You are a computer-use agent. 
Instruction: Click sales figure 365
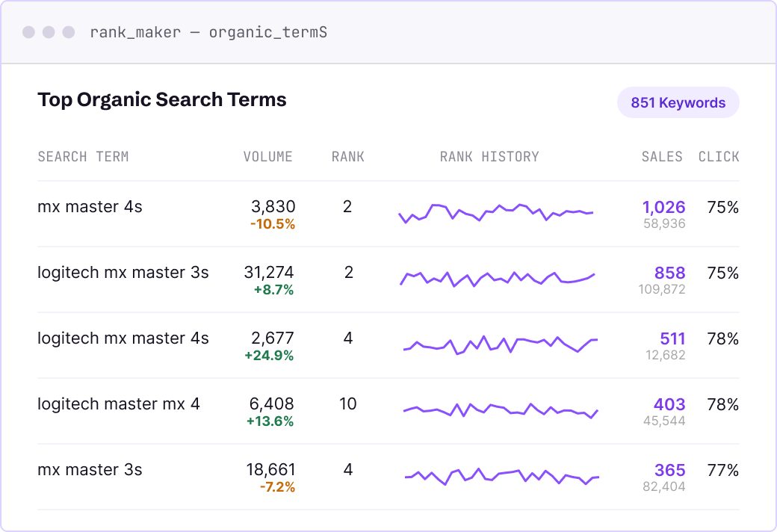click(670, 471)
